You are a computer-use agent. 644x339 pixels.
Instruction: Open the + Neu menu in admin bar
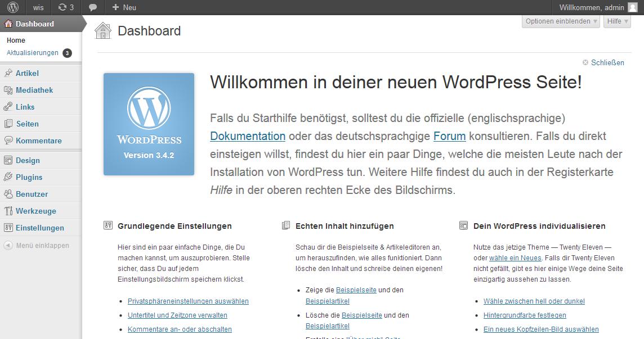coord(124,7)
